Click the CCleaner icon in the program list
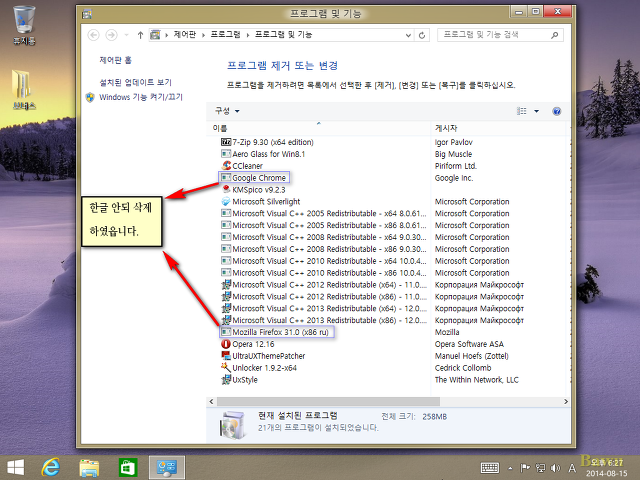The height and width of the screenshot is (480, 640). [226, 166]
